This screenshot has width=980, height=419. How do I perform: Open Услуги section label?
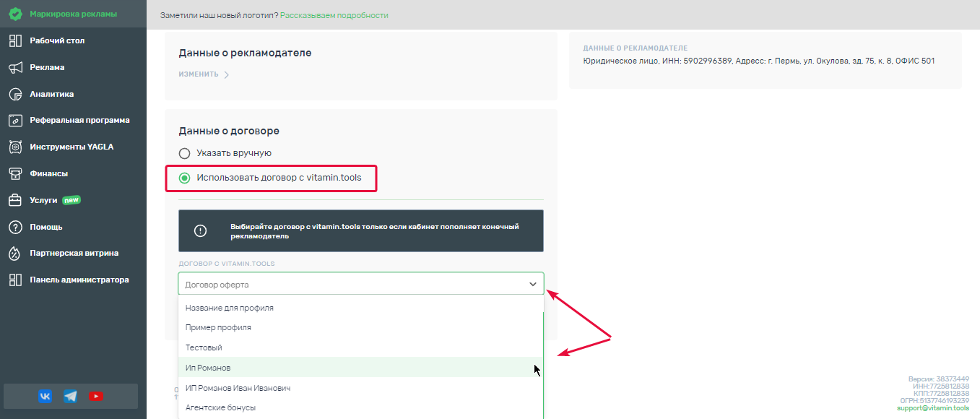click(x=43, y=200)
